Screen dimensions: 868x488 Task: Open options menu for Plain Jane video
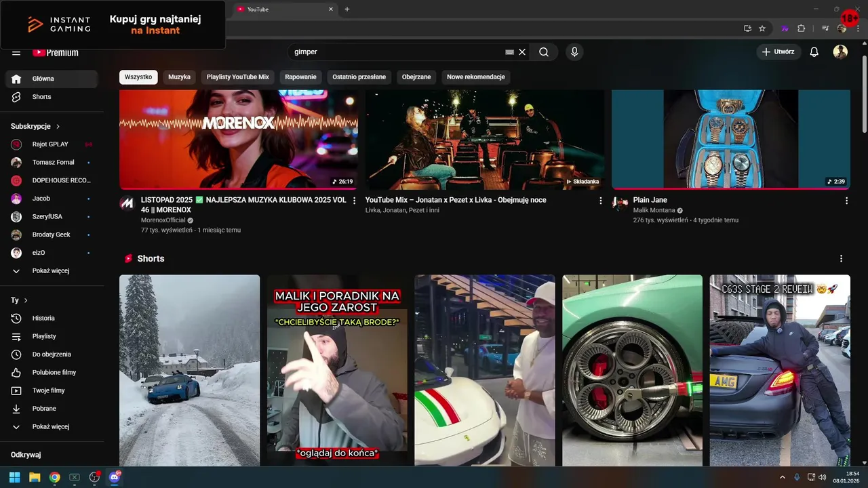[846, 201]
